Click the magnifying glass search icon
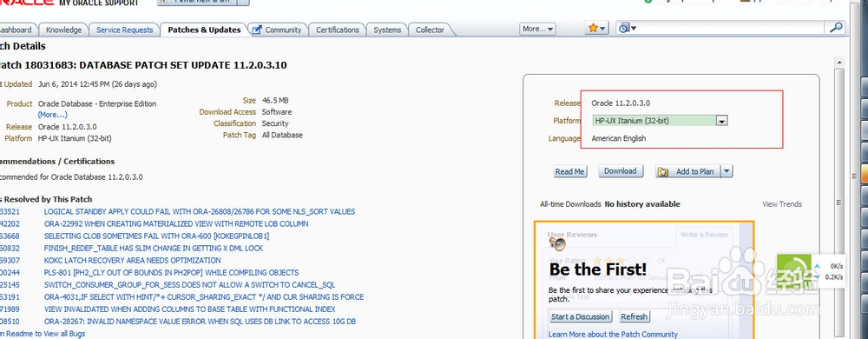Viewport: 868px width, 339px height. pos(837,28)
